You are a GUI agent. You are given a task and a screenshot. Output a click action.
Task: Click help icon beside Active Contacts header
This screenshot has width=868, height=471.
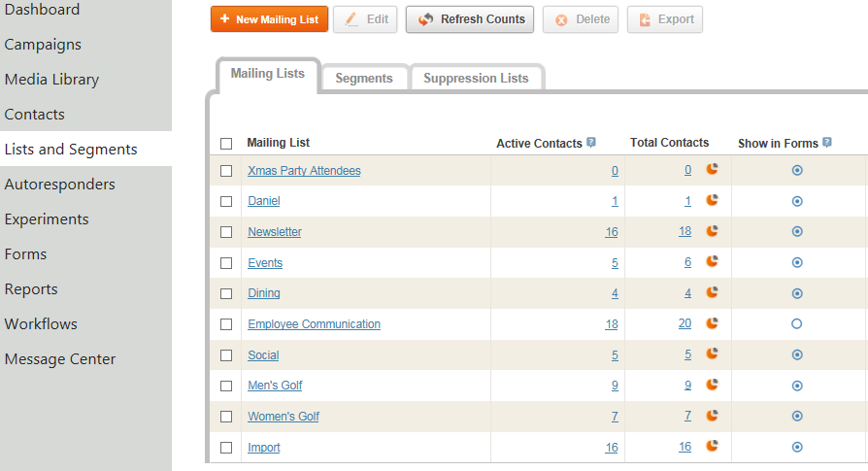pos(591,143)
